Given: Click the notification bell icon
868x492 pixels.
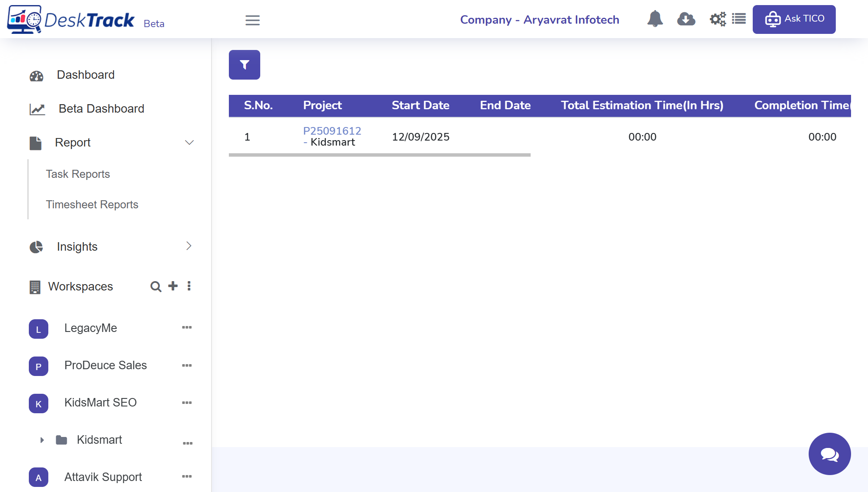Looking at the screenshot, I should 655,19.
